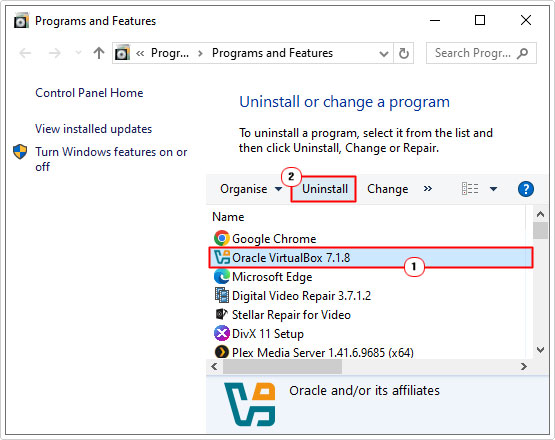The width and height of the screenshot is (555, 440).
Task: Click the Google Chrome icon in the list
Action: click(222, 238)
